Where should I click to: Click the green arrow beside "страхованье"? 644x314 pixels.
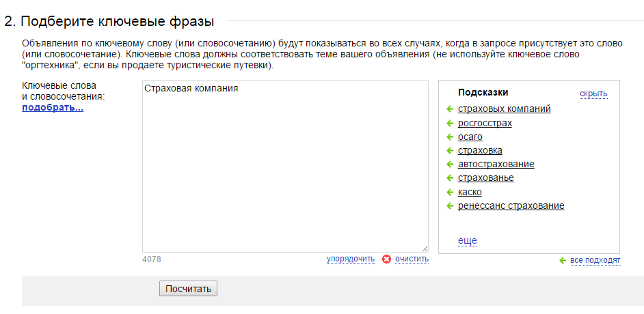[450, 178]
